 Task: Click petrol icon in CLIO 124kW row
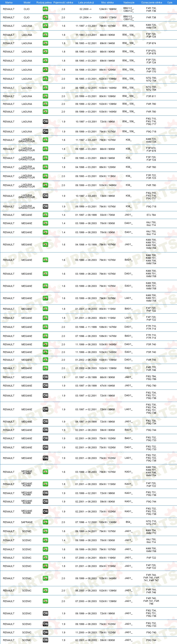tap(45, 9)
